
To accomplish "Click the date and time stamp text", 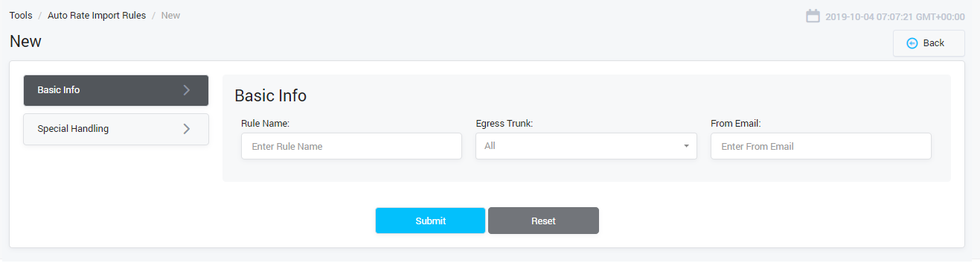I will [895, 16].
